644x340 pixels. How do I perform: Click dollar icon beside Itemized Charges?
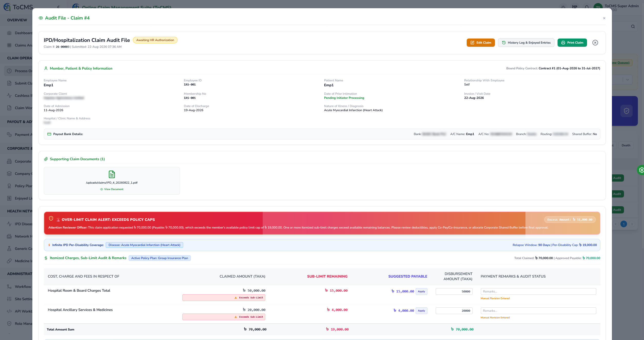pyautogui.click(x=46, y=258)
